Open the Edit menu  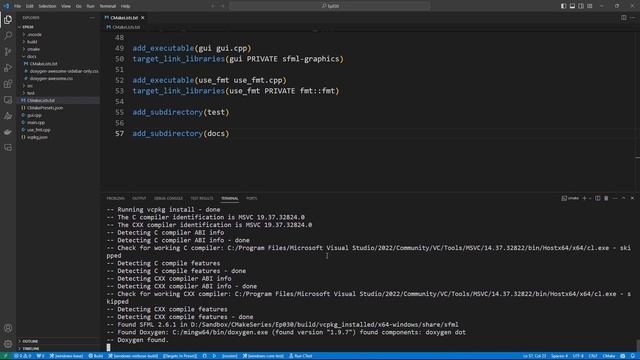(x=30, y=6)
